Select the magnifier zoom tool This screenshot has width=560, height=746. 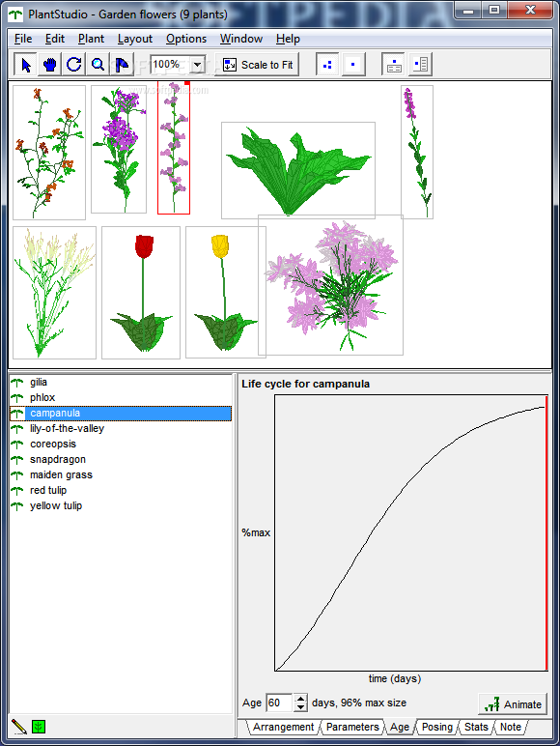[x=98, y=64]
